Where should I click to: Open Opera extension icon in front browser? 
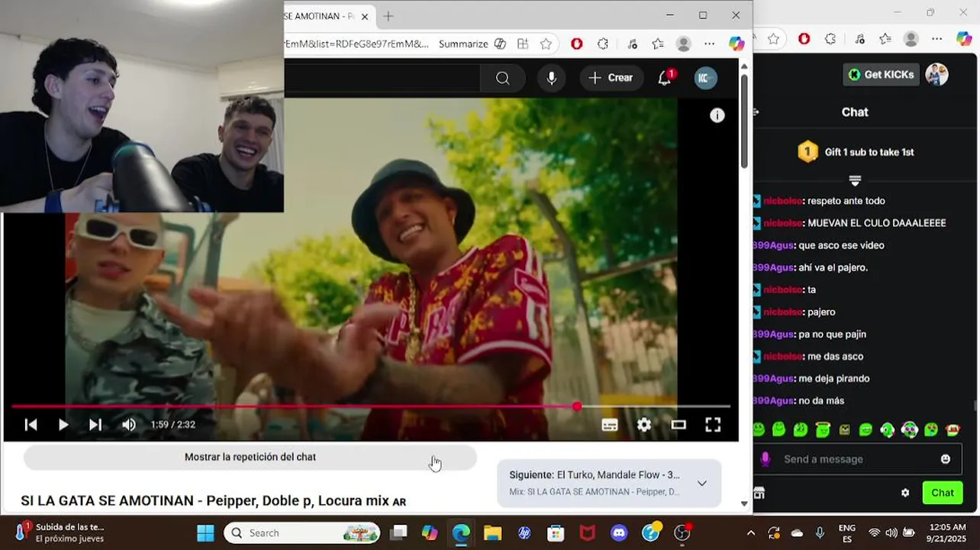tap(577, 44)
